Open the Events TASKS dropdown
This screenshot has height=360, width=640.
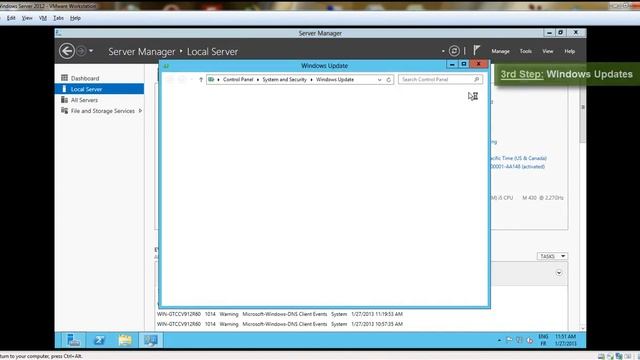point(552,256)
